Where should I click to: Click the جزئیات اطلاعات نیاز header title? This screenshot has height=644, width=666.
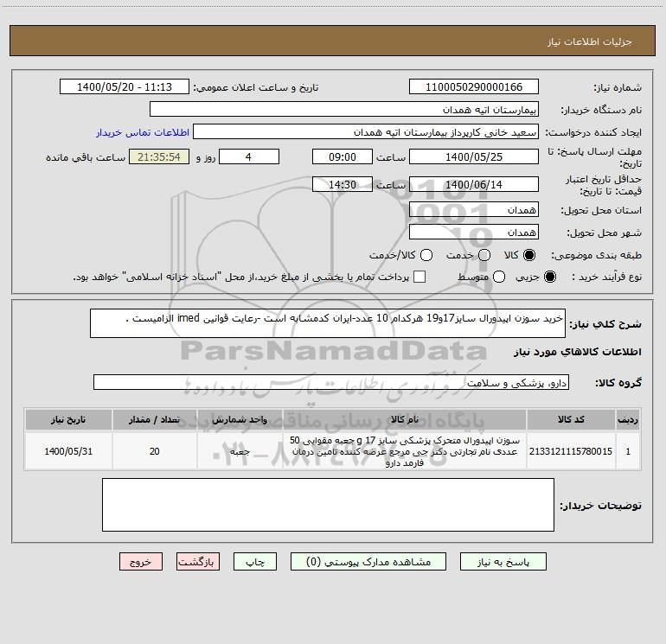coord(590,41)
